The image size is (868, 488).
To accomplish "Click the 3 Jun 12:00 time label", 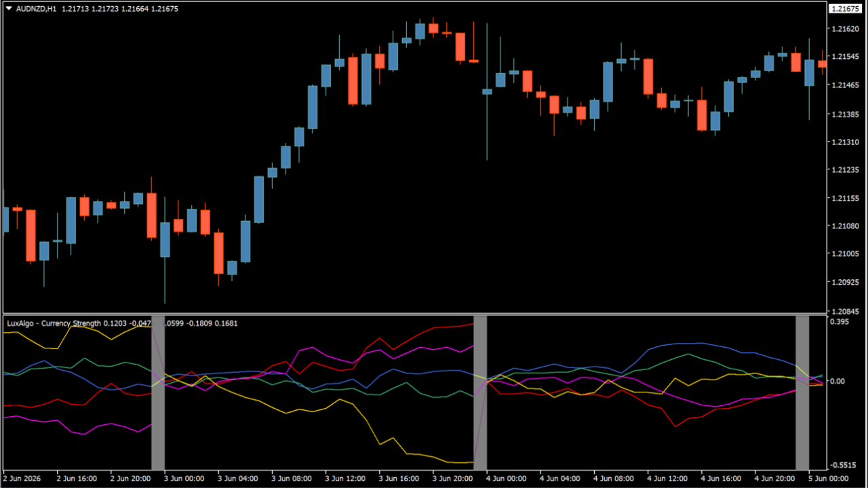I will pyautogui.click(x=345, y=479).
